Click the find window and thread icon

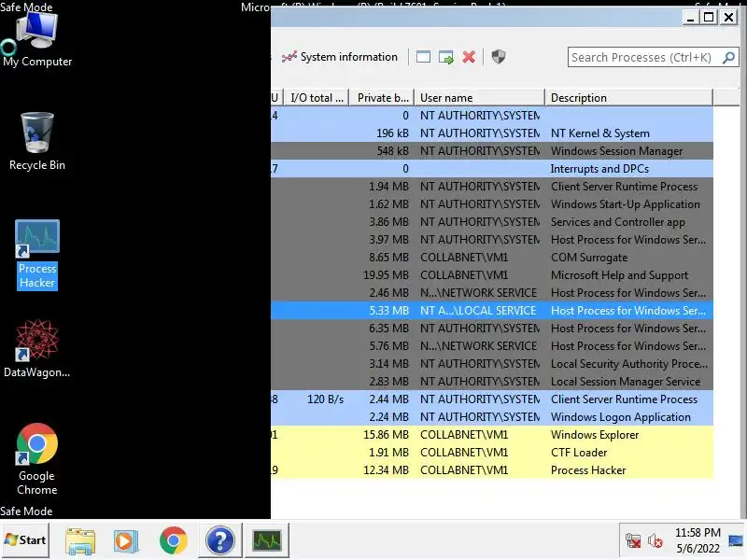pyautogui.click(x=446, y=57)
